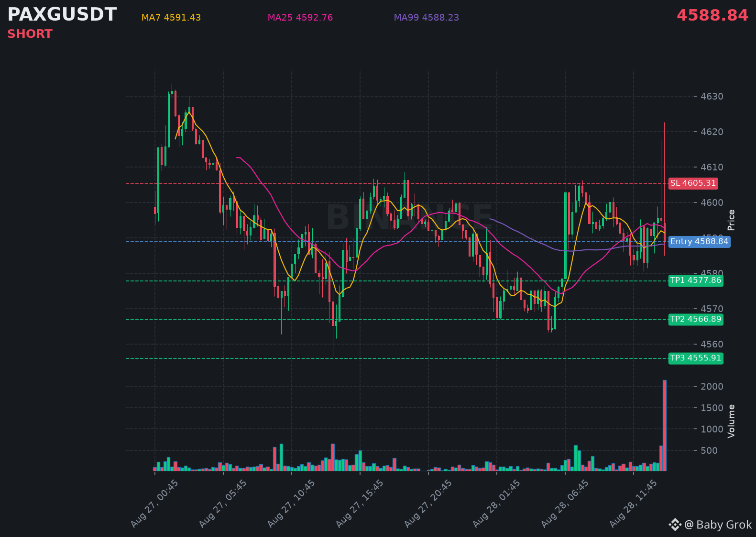
Task: Click the tallest volume bar near 2000
Action: click(665, 425)
